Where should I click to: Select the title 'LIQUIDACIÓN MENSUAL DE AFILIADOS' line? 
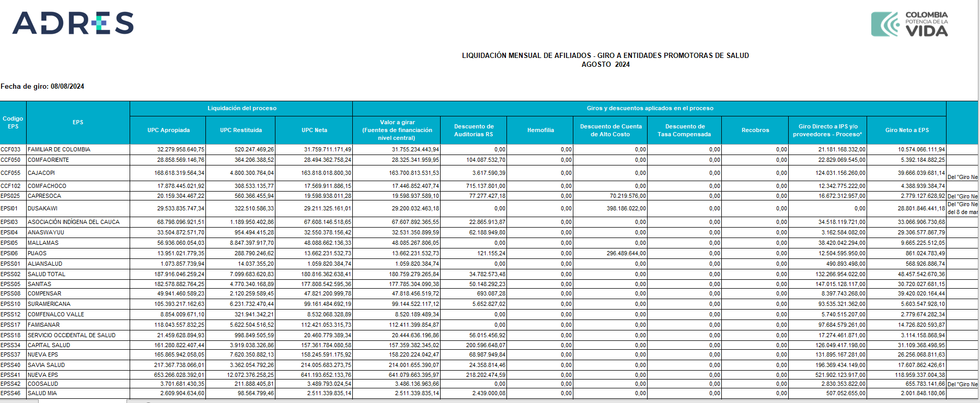[605, 55]
